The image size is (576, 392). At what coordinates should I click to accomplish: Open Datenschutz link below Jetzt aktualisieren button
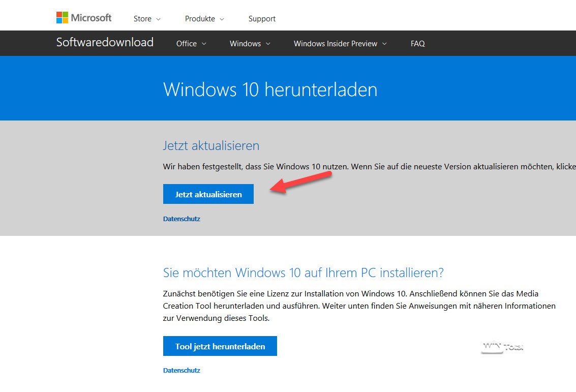click(x=181, y=219)
